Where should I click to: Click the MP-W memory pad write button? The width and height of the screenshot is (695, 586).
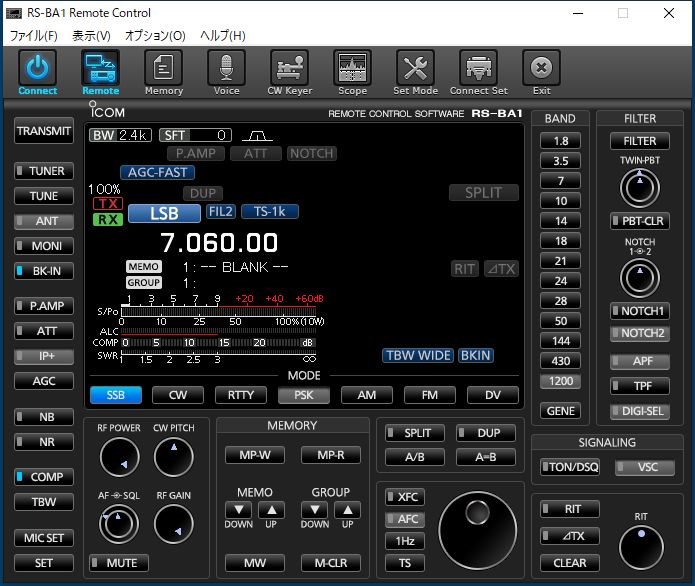coord(255,455)
